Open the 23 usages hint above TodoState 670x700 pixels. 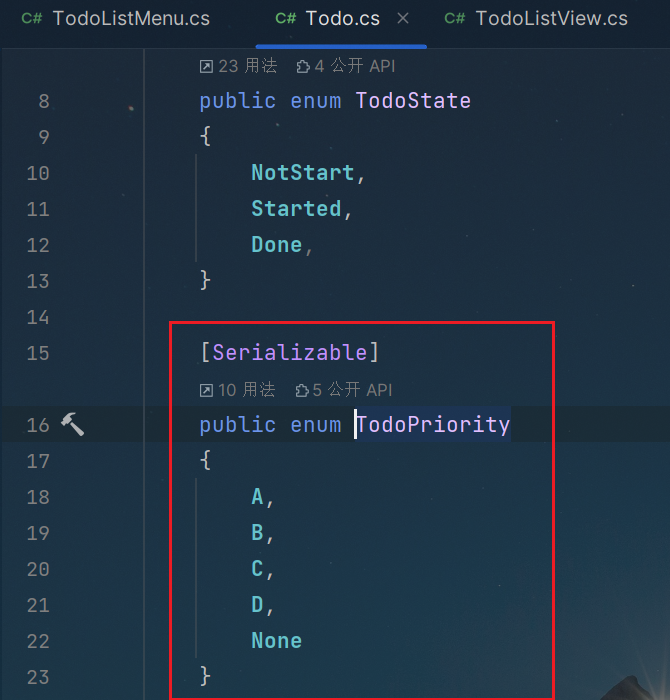click(x=238, y=66)
